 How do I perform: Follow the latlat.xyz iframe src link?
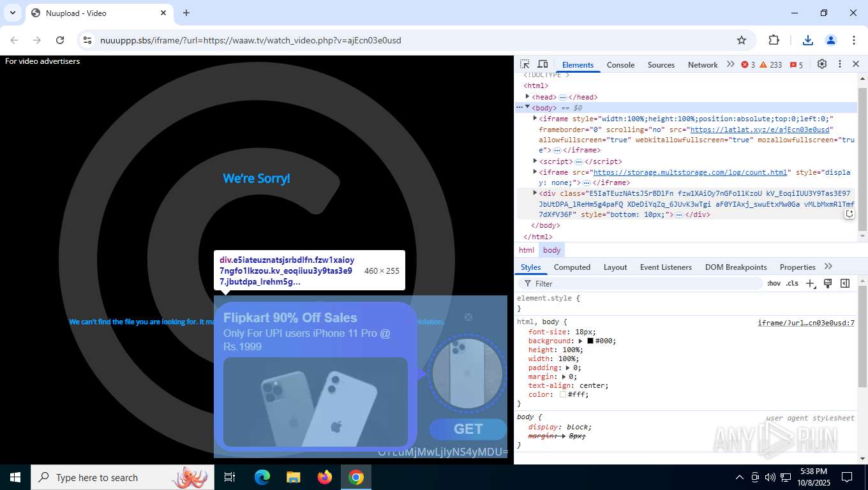(759, 130)
